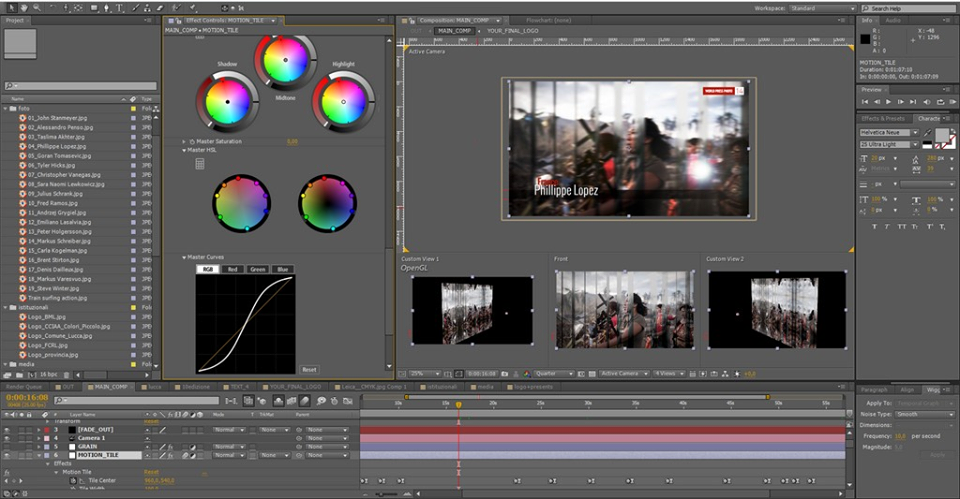Click the Shadow color wheel
The height and width of the screenshot is (499, 960).
click(x=227, y=102)
